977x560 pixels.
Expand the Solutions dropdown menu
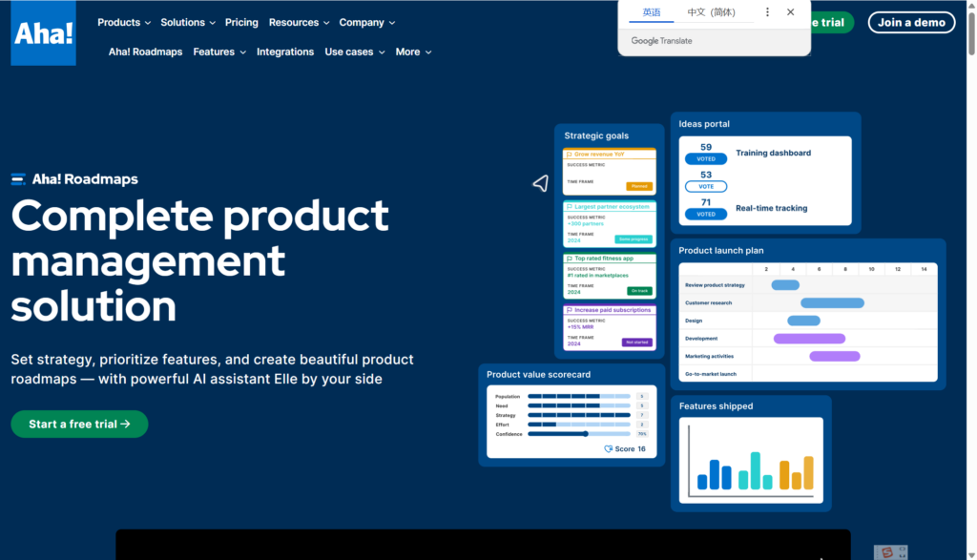coord(188,22)
